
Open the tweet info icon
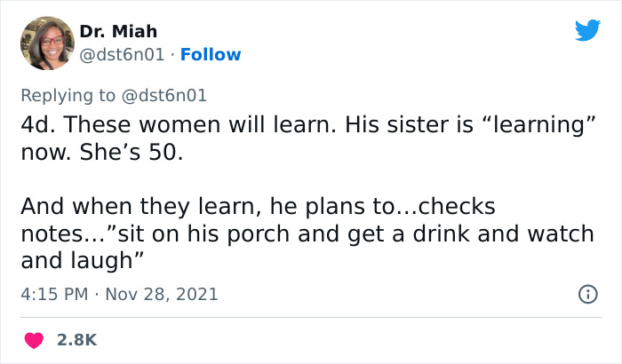586,294
